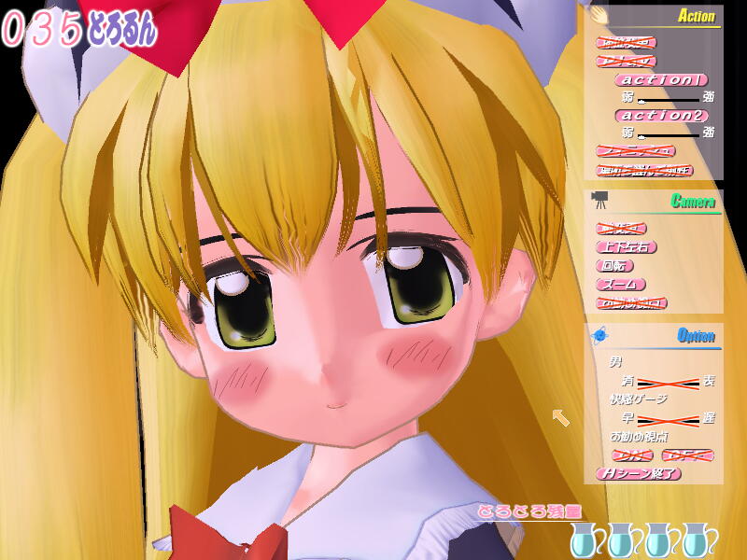Select the ズーム zoom camera button
The height and width of the screenshot is (560, 747).
point(620,285)
